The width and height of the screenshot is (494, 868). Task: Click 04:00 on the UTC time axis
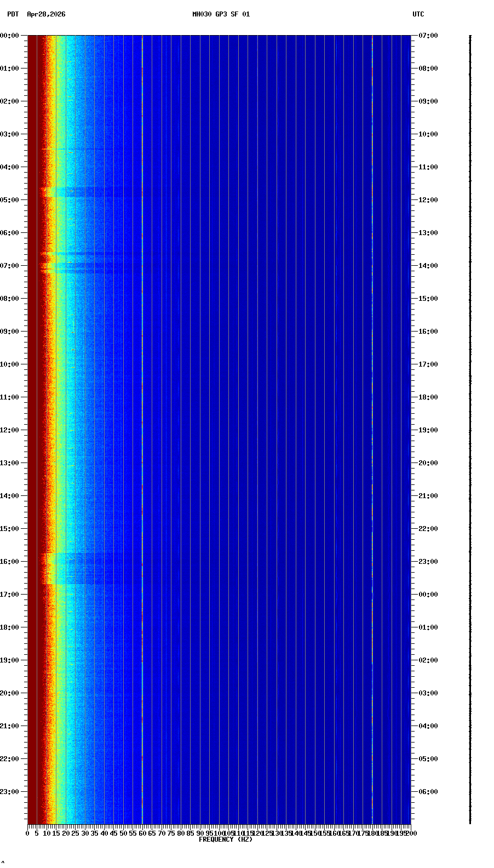point(428,726)
